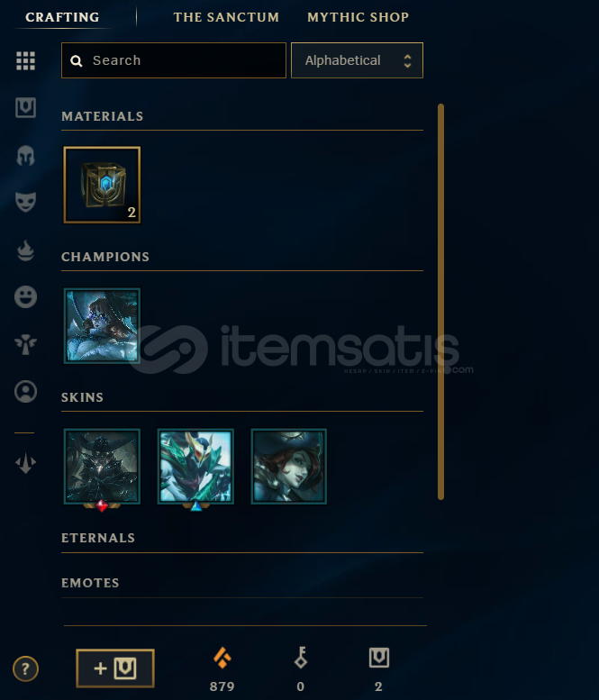Select the Crafting tab

62,17
